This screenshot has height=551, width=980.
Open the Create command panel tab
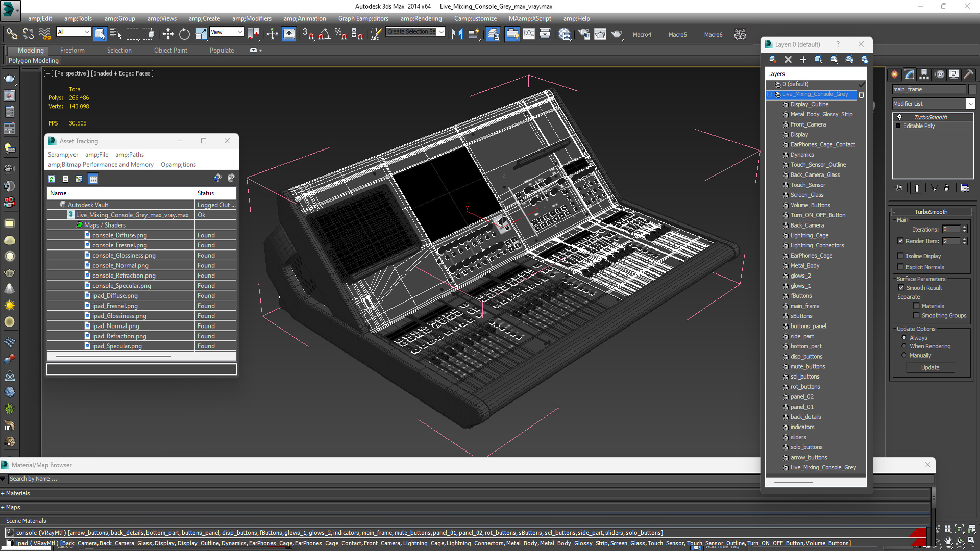tap(895, 74)
